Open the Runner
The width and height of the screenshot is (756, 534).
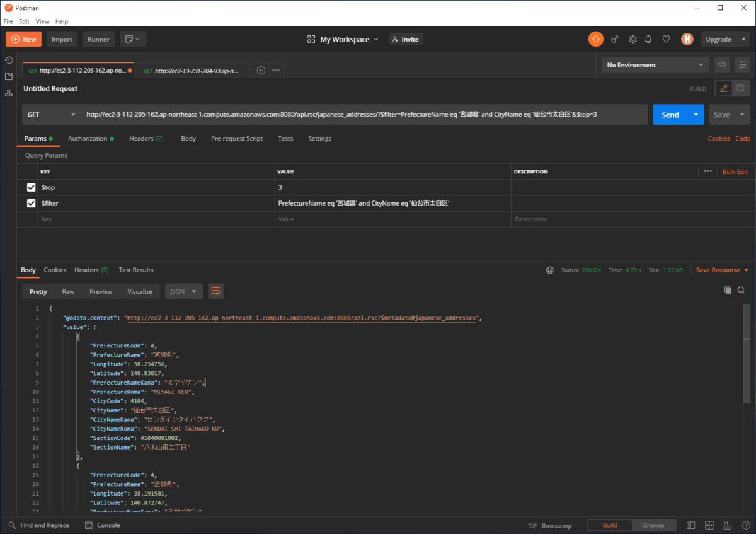click(98, 39)
